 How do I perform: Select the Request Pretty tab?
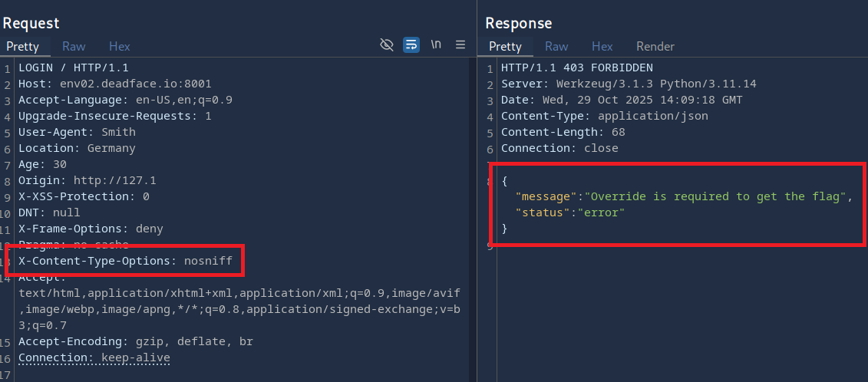(23, 46)
